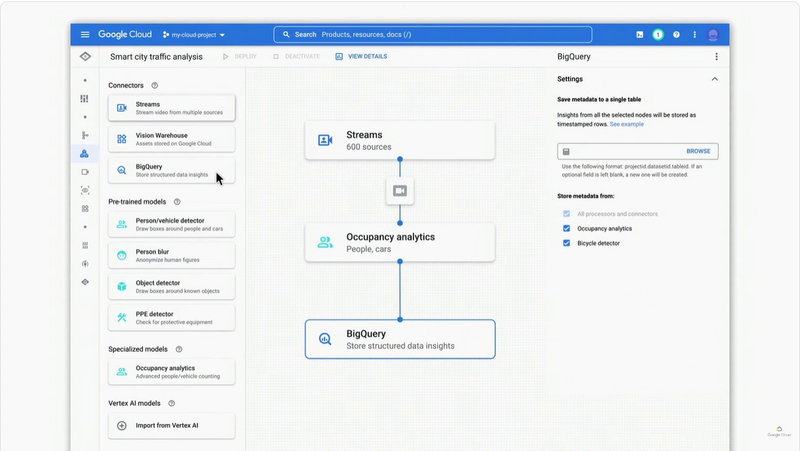Show Specialized models help icon

(179, 349)
